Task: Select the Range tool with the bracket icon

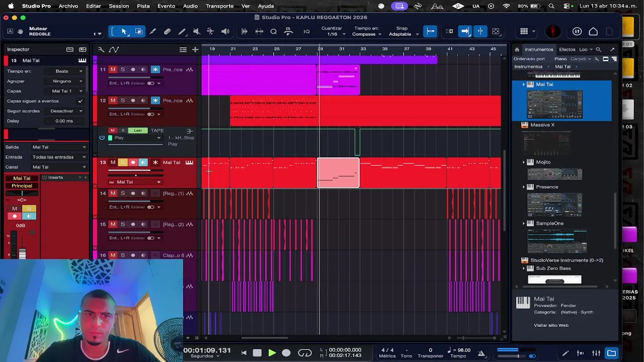Action: click(138, 31)
